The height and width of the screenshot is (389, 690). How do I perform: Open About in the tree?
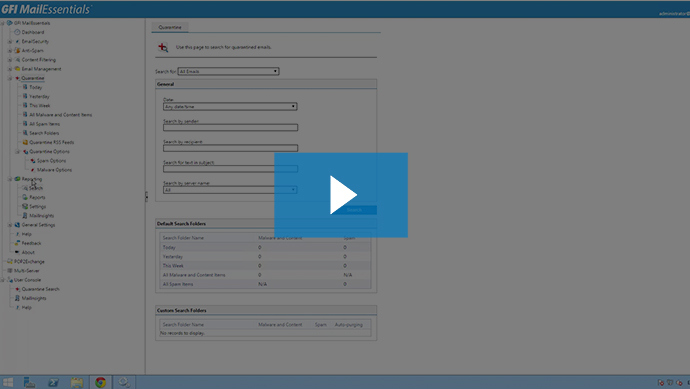click(x=28, y=253)
